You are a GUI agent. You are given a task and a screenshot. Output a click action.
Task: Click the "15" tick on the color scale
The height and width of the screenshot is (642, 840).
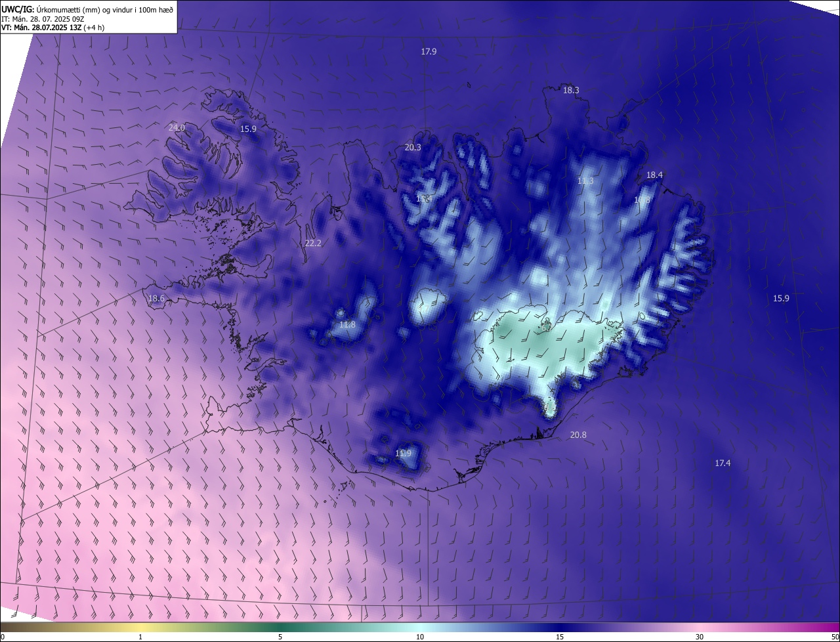click(x=560, y=637)
